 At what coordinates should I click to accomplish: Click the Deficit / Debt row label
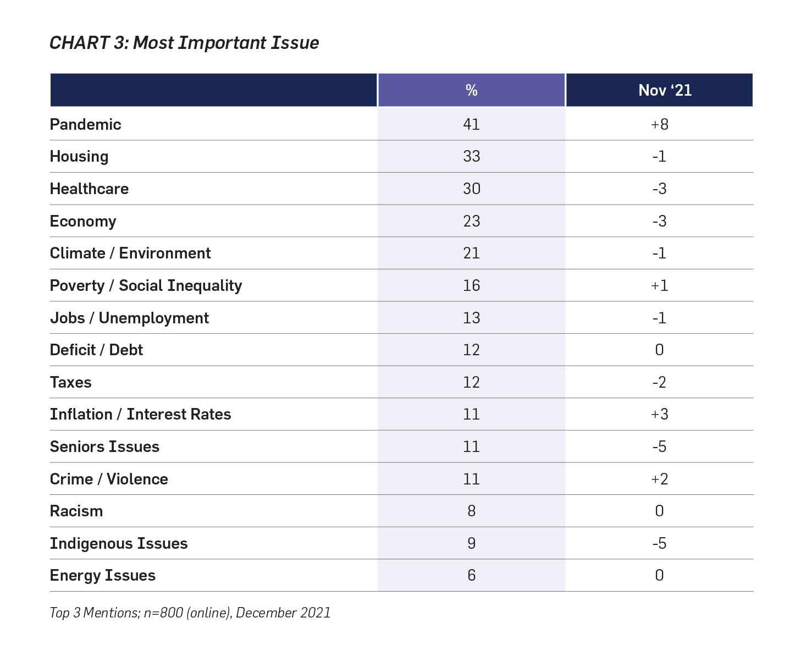pos(96,350)
